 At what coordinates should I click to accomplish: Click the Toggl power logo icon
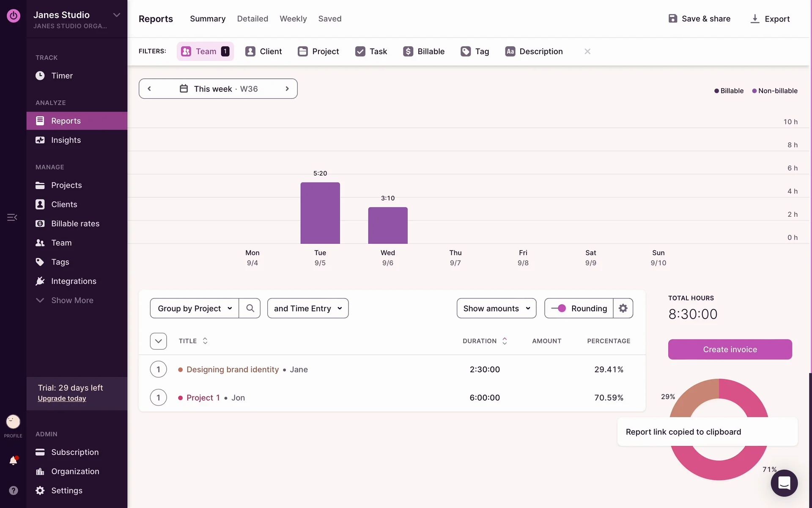coord(13,16)
